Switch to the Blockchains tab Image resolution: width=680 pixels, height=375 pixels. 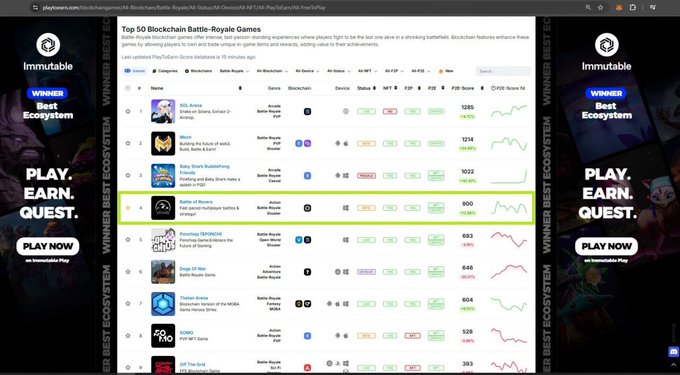(x=199, y=71)
